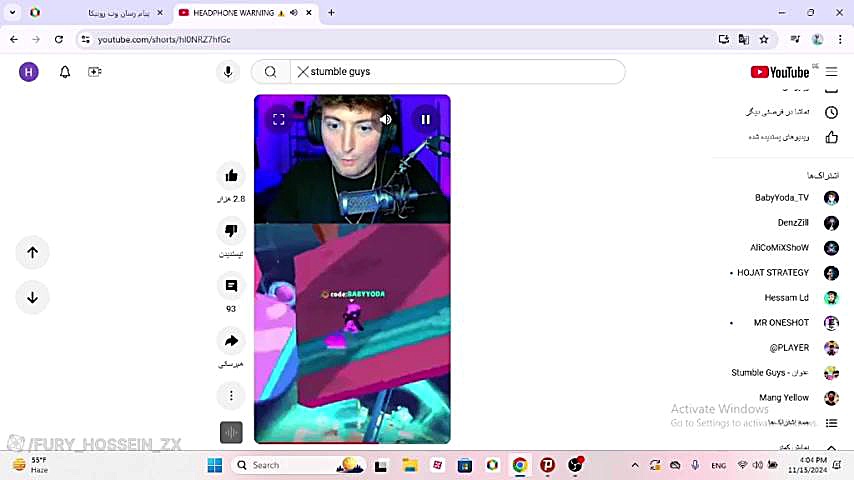
Task: Open HOJAT STRATEGY subscription channel
Action: (784, 272)
